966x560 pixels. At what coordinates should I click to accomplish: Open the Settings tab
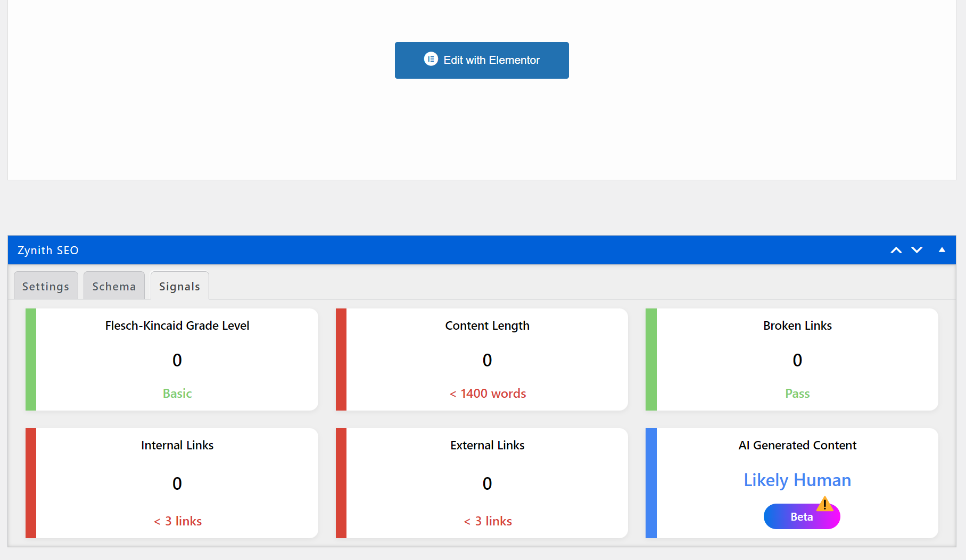(x=46, y=286)
